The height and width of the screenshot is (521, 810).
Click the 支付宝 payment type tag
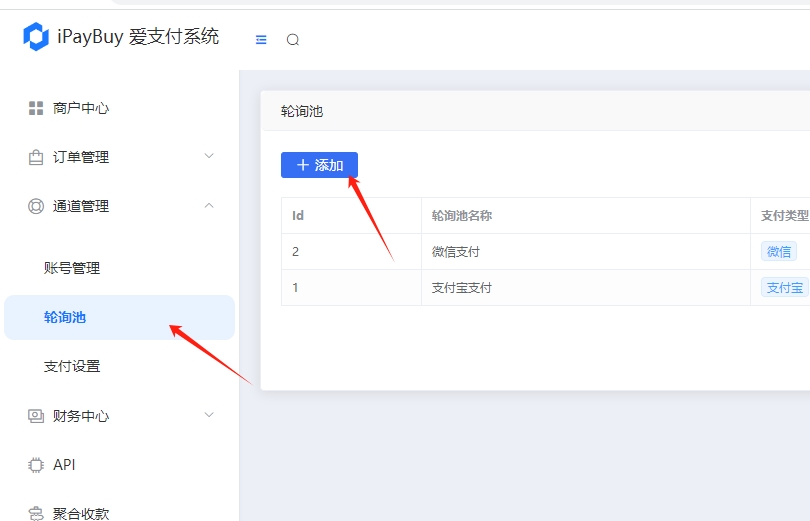(x=784, y=288)
